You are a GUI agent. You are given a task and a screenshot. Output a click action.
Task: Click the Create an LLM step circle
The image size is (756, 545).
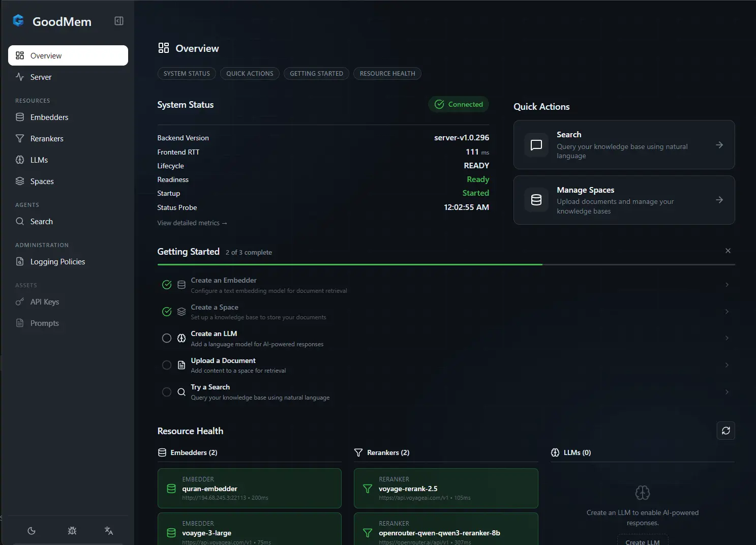167,338
